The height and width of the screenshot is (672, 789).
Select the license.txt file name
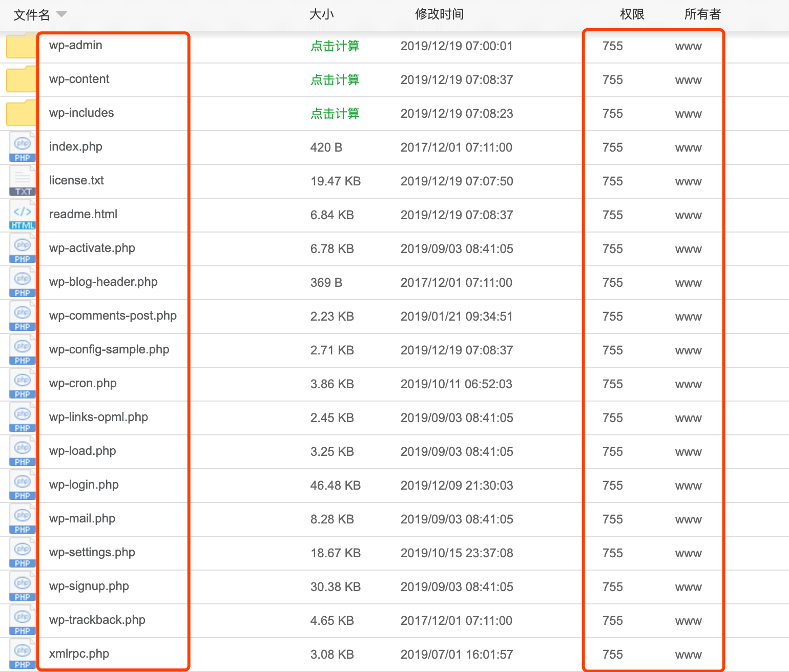[76, 180]
